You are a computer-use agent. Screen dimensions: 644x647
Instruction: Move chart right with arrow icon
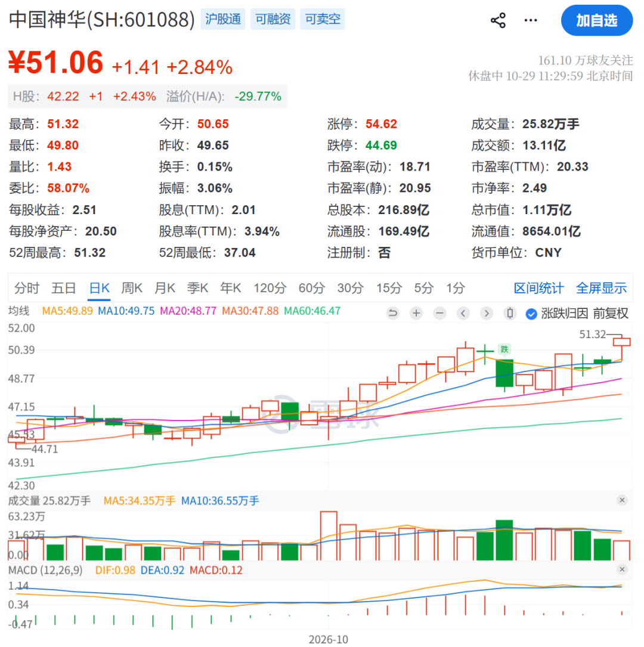click(487, 314)
